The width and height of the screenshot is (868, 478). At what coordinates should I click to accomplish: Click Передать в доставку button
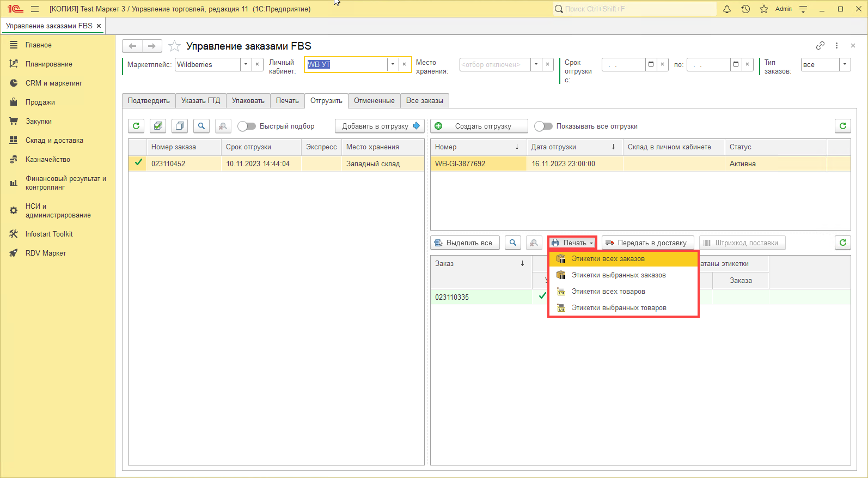click(x=647, y=243)
